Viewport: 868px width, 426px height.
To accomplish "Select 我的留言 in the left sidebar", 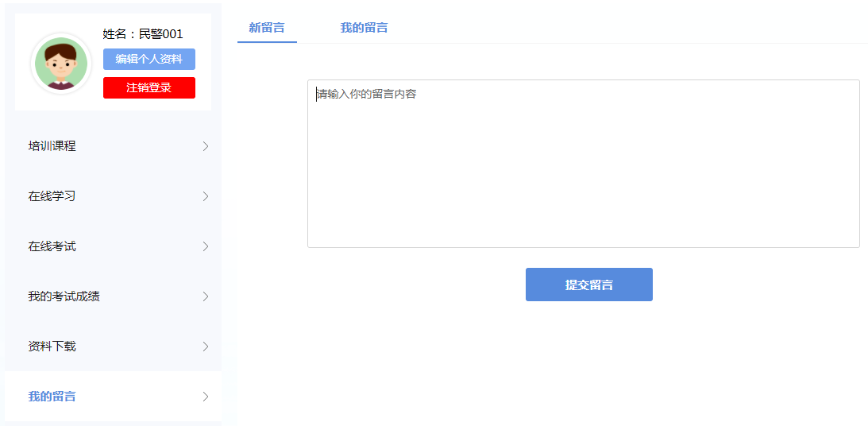I will (x=52, y=397).
